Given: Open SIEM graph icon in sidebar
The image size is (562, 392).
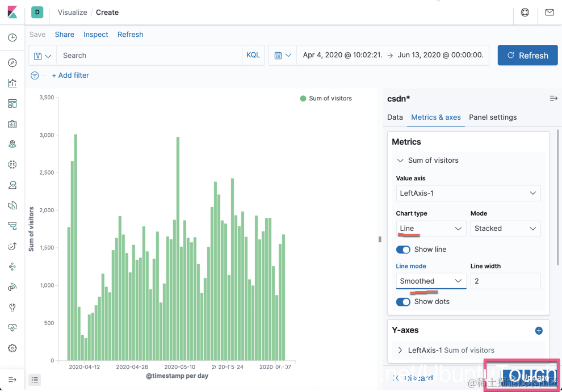Looking at the screenshot, I should [12, 267].
